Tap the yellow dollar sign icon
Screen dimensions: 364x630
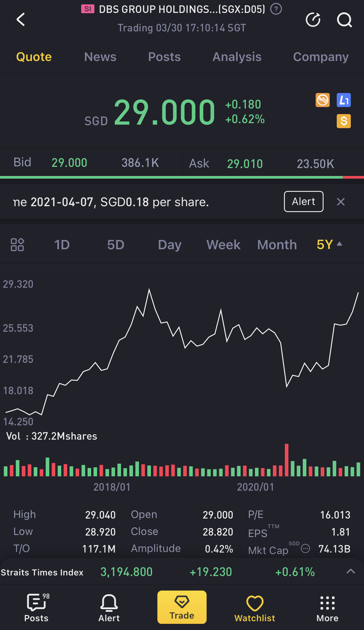(343, 121)
